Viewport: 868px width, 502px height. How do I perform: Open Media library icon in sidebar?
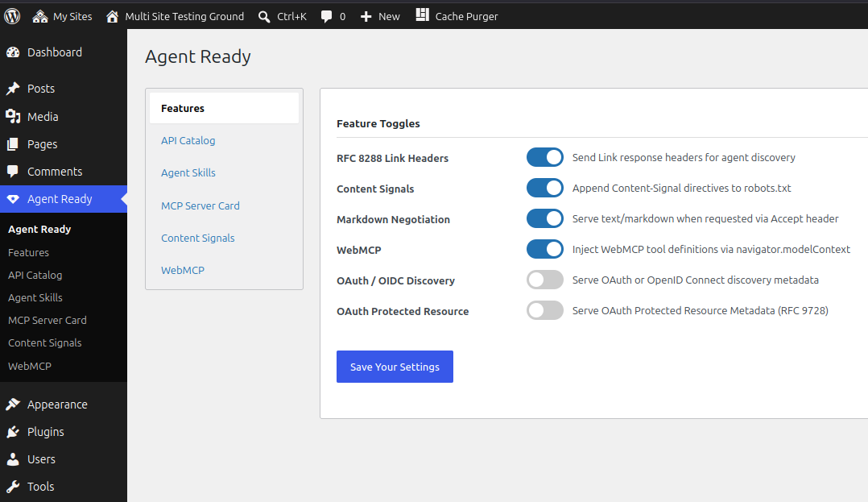click(13, 116)
